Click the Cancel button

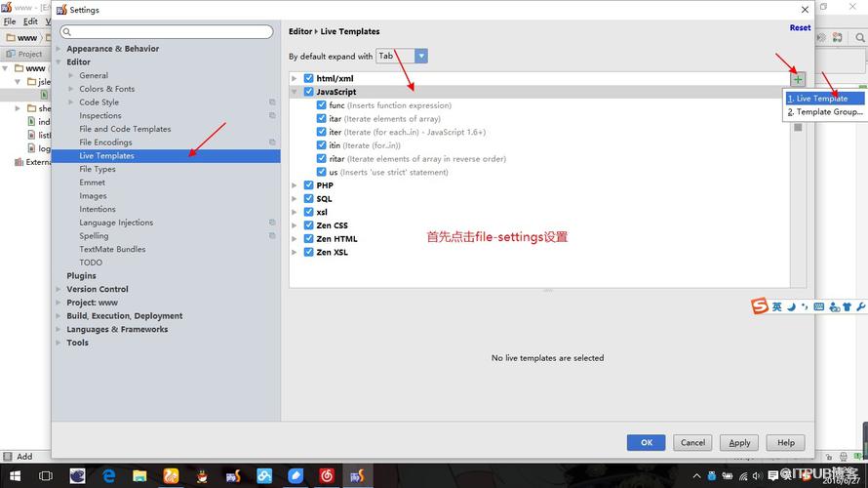click(x=692, y=442)
